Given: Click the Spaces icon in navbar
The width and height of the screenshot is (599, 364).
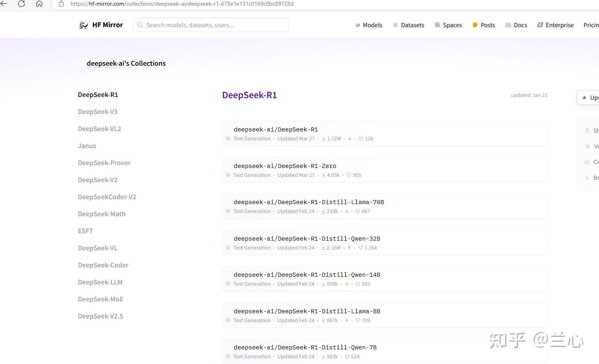Looking at the screenshot, I should (437, 25).
